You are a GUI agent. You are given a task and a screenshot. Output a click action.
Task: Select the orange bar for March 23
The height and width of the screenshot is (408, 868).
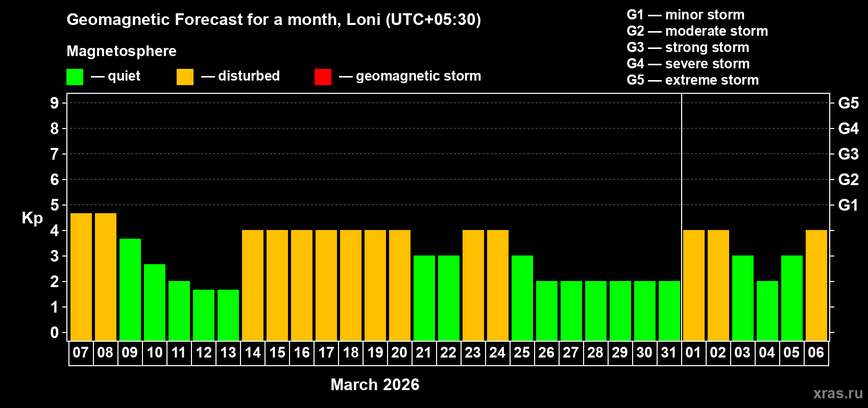tap(473, 286)
